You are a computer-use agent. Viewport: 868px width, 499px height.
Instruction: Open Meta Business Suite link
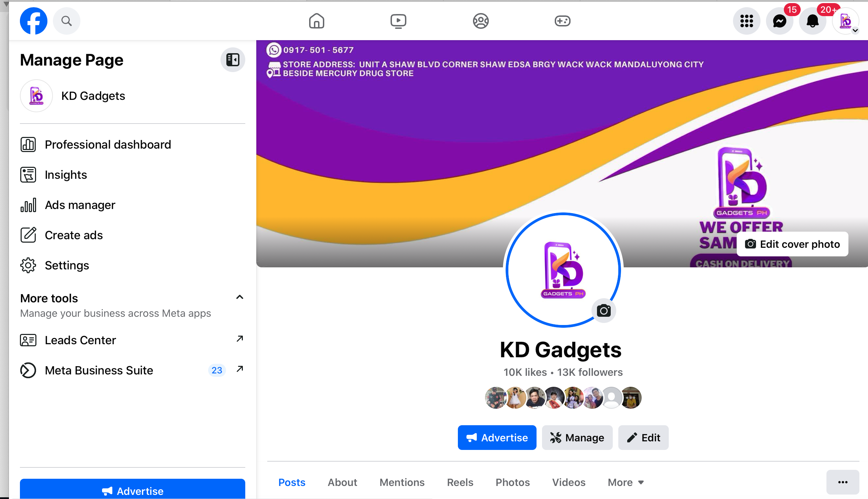click(x=99, y=370)
